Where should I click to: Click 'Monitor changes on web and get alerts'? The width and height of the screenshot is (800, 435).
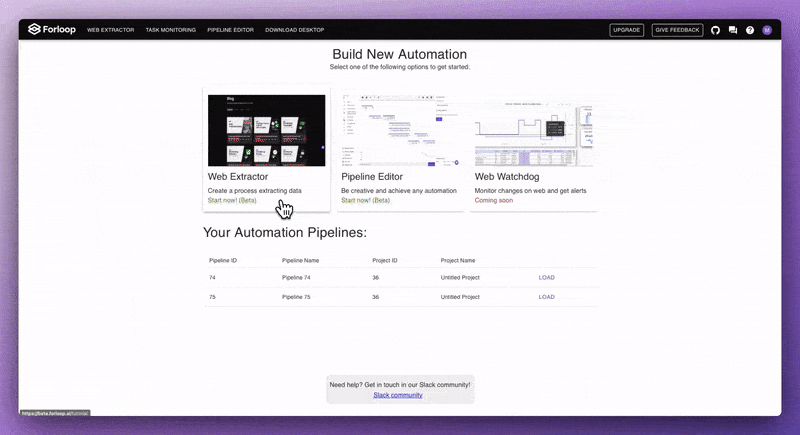point(531,191)
